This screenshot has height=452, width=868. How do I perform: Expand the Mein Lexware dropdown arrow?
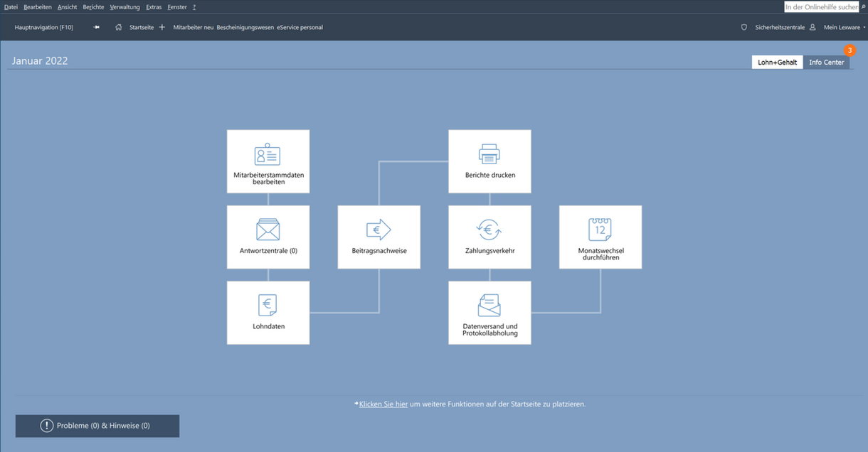click(864, 28)
